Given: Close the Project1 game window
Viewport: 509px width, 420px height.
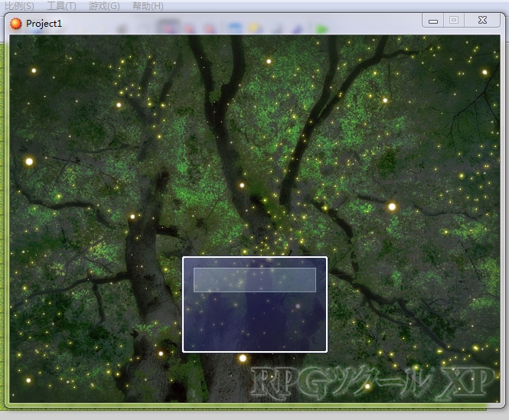Looking at the screenshot, I should coord(482,21).
